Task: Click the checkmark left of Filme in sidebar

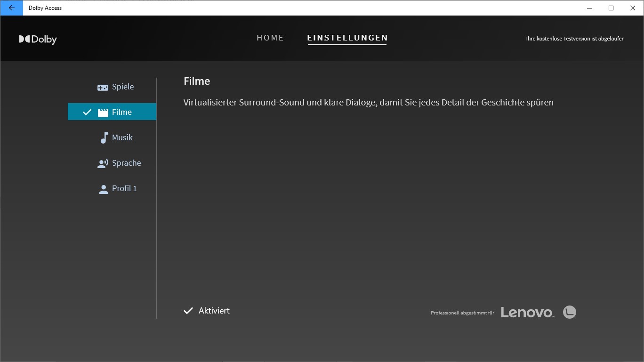Action: tap(87, 112)
